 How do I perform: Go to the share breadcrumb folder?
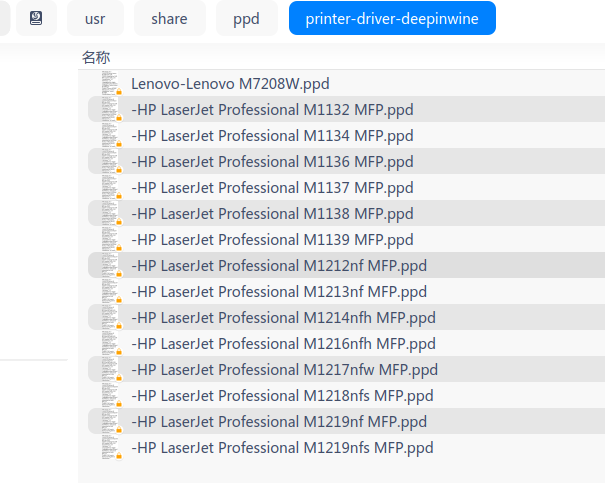point(169,18)
